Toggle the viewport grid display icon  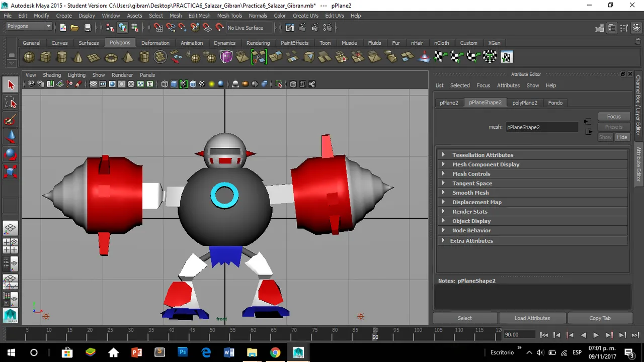tap(94, 84)
